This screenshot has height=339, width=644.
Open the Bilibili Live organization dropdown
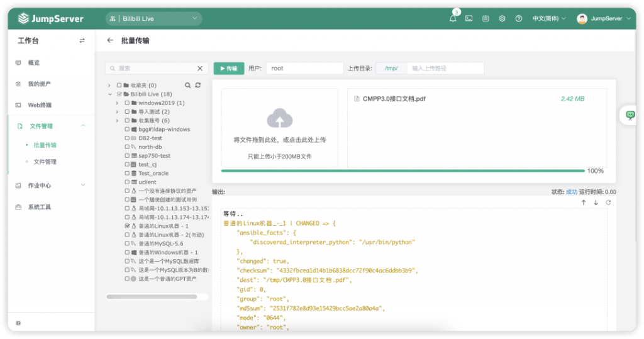tap(154, 18)
